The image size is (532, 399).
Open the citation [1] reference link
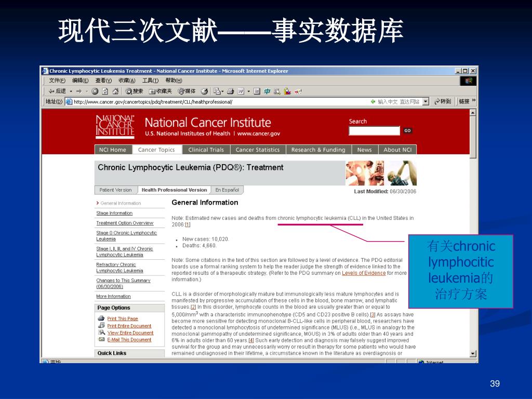coord(187,224)
